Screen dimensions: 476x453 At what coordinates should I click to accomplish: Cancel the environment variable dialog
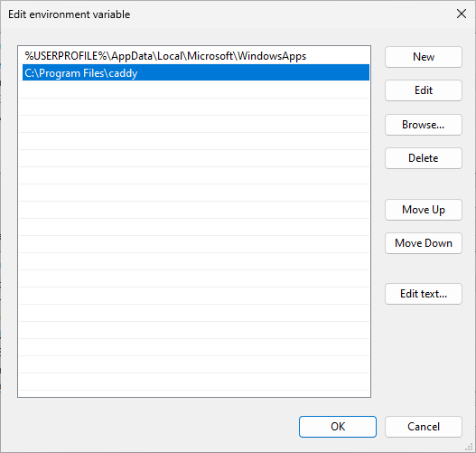coord(424,427)
